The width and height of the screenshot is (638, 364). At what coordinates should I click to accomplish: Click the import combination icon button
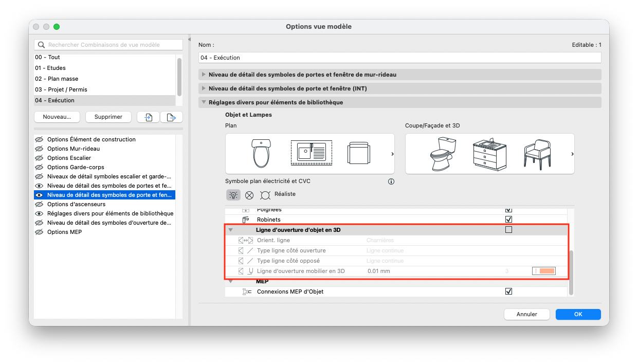[x=148, y=117]
